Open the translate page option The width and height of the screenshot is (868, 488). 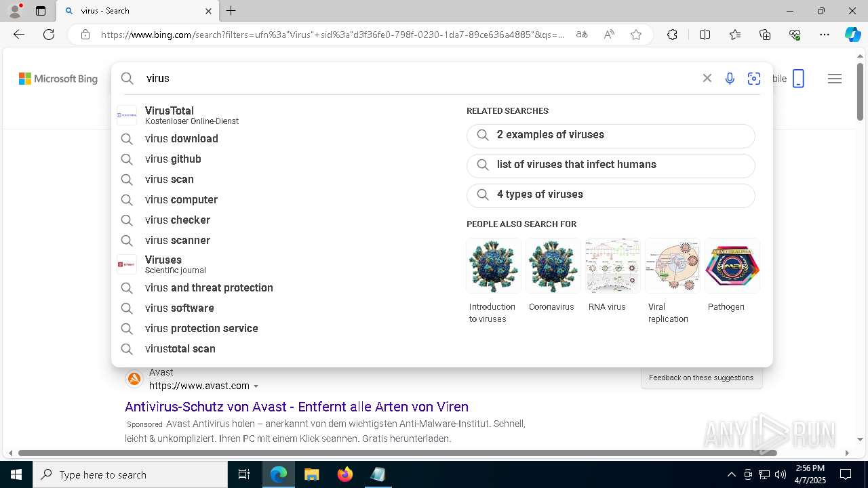pos(582,35)
